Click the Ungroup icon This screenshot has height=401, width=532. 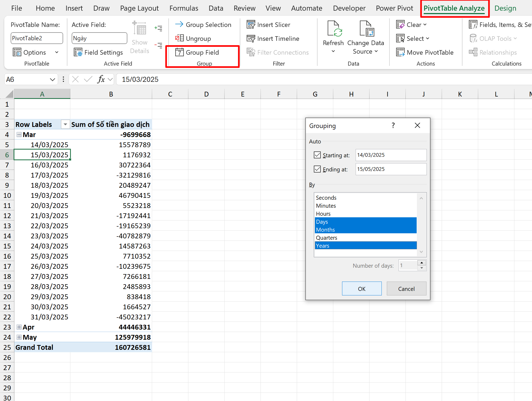click(x=179, y=38)
